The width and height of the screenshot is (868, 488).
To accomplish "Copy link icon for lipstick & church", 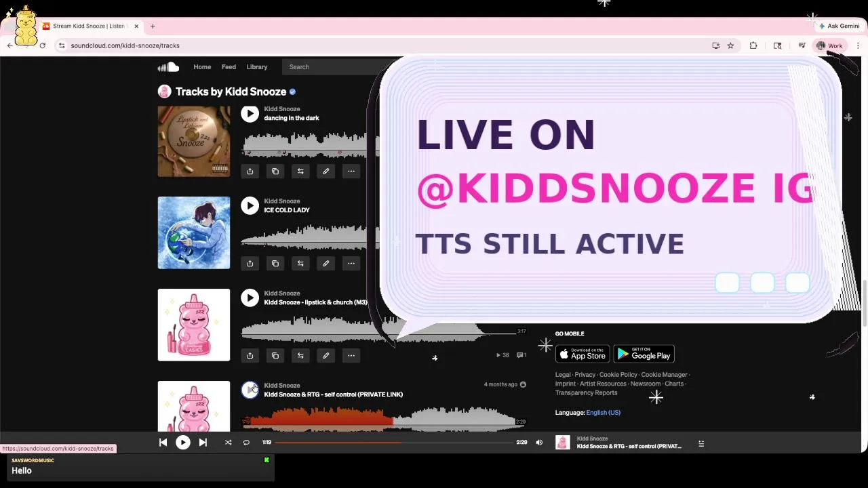I will [275, 356].
